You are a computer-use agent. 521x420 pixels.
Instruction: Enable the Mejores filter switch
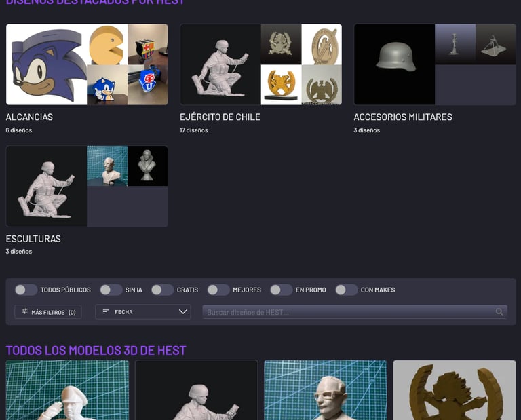218,290
